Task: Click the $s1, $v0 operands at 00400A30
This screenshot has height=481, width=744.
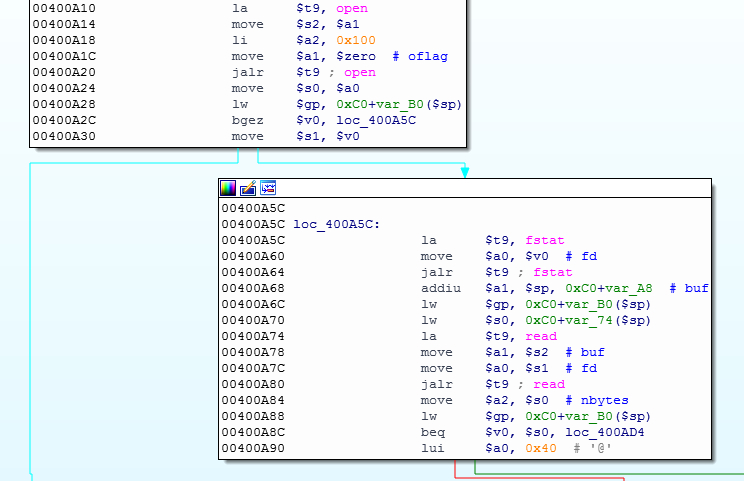Action: (x=328, y=136)
